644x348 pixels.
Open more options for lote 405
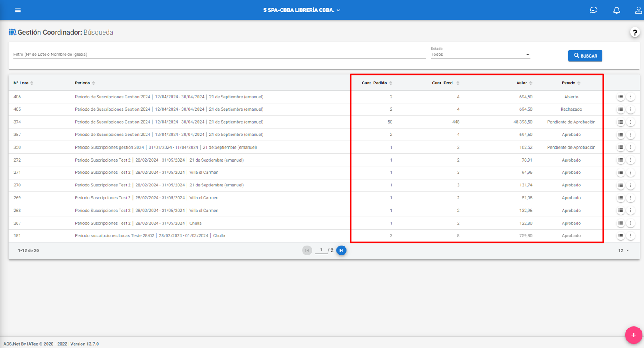[x=631, y=109]
